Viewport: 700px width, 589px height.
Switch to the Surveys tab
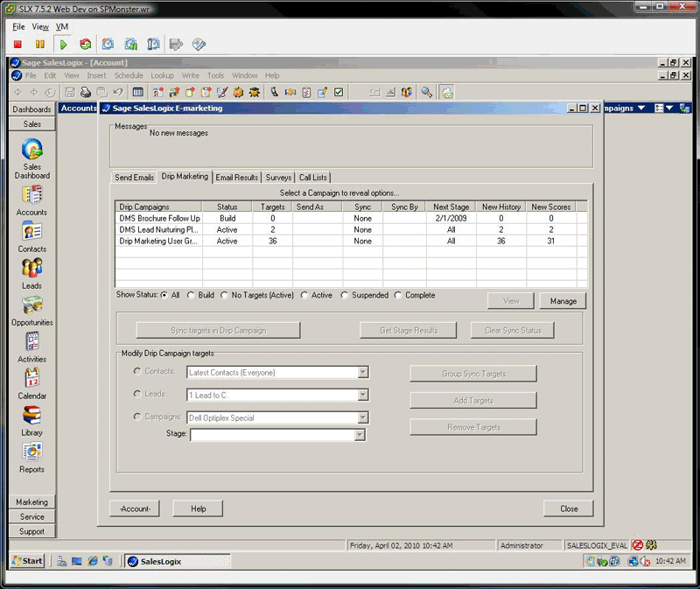pos(278,178)
